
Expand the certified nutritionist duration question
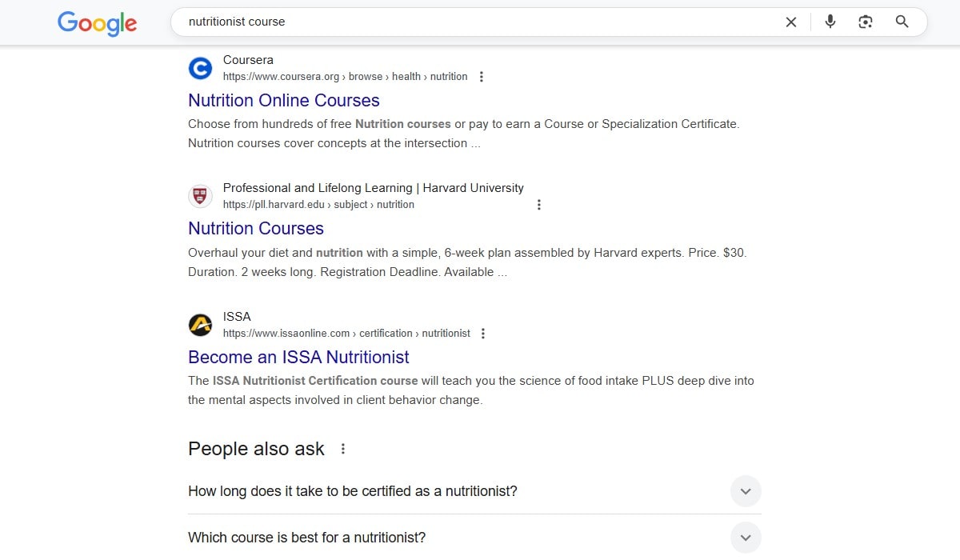pos(746,491)
